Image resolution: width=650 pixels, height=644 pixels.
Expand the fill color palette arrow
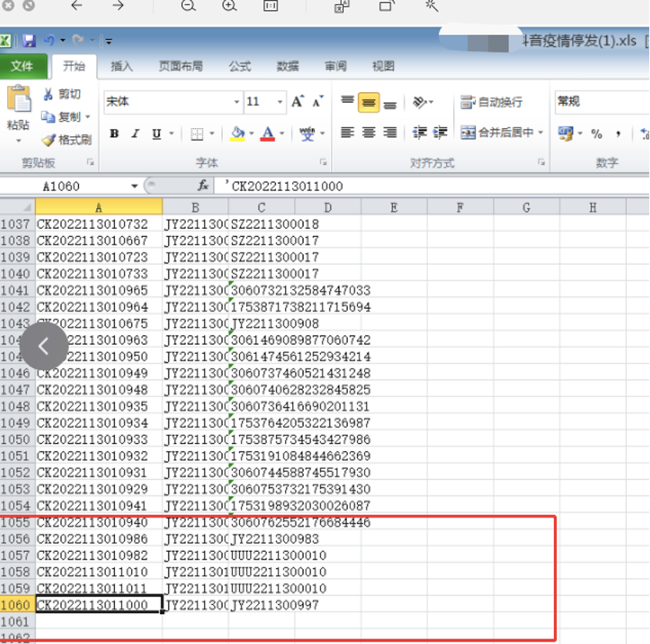pos(252,134)
